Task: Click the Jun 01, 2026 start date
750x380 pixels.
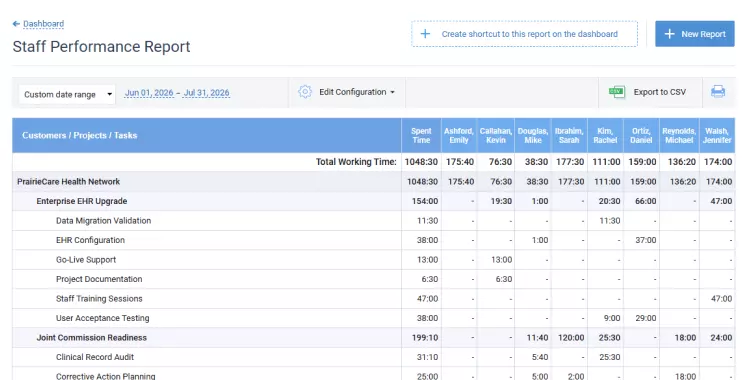Action: click(149, 93)
